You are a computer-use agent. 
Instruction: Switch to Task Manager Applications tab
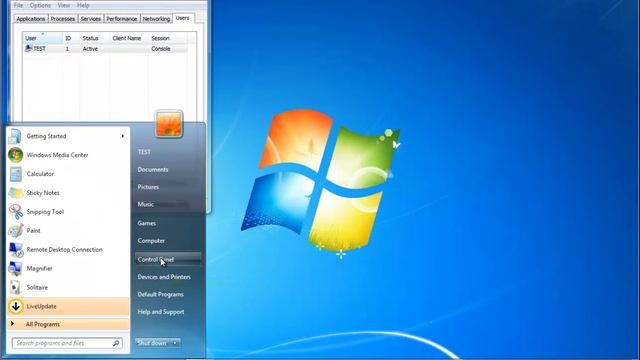(31, 19)
